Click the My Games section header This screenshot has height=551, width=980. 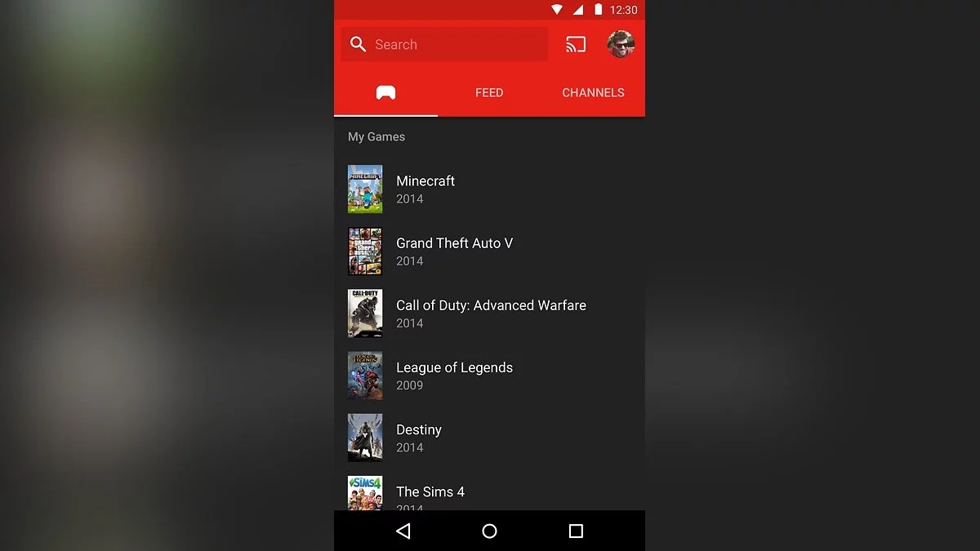[376, 137]
